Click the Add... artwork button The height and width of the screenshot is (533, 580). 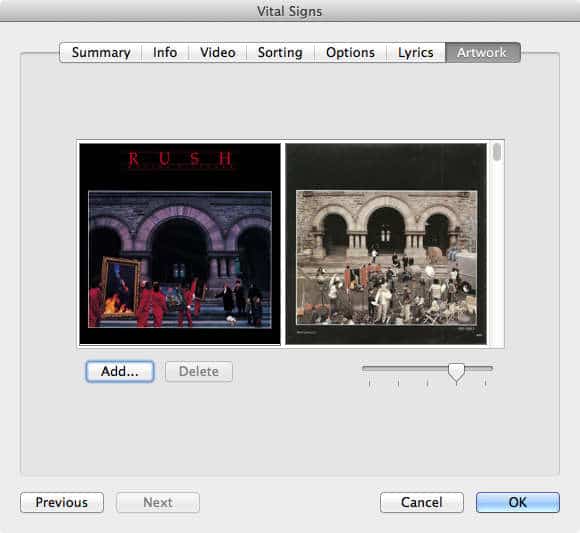pos(120,371)
